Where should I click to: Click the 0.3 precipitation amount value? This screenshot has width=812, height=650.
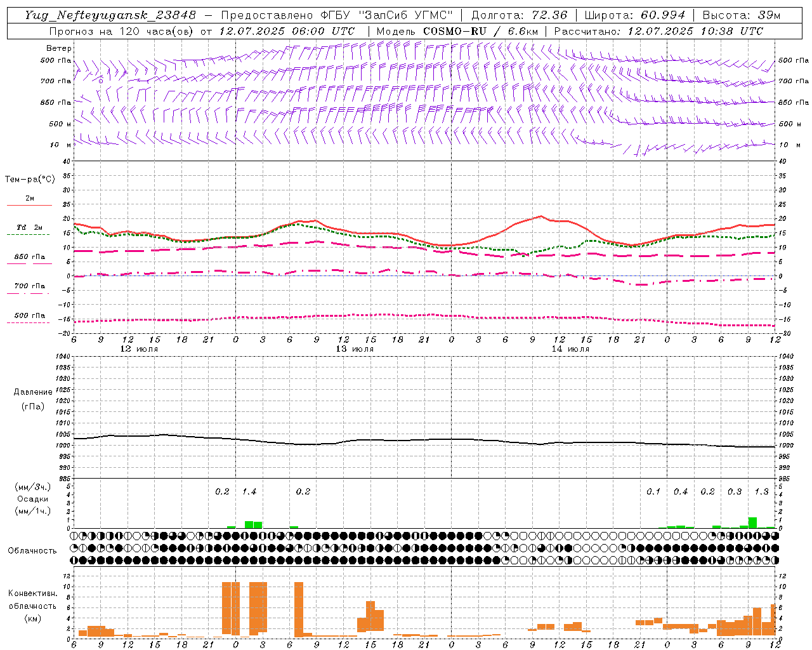[735, 492]
